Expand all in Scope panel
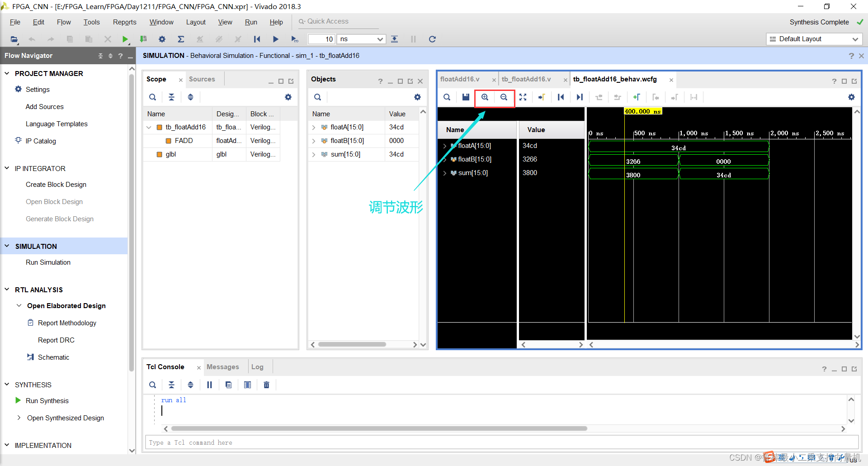Screen dimensions: 868x466 coord(190,97)
